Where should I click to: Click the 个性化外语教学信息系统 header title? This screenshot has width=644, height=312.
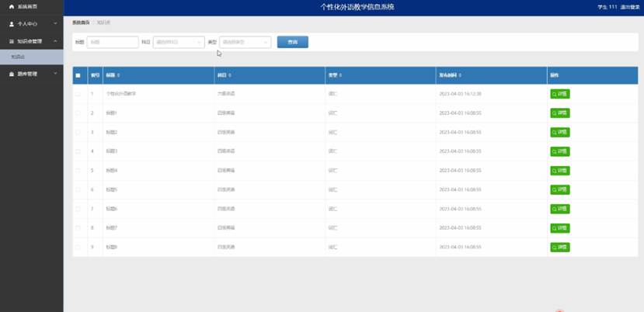(357, 7)
